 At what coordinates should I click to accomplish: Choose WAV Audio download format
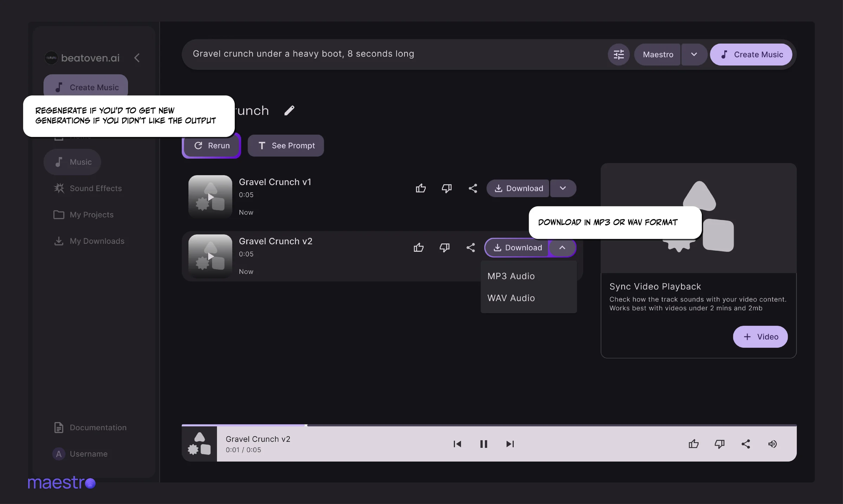(529, 298)
